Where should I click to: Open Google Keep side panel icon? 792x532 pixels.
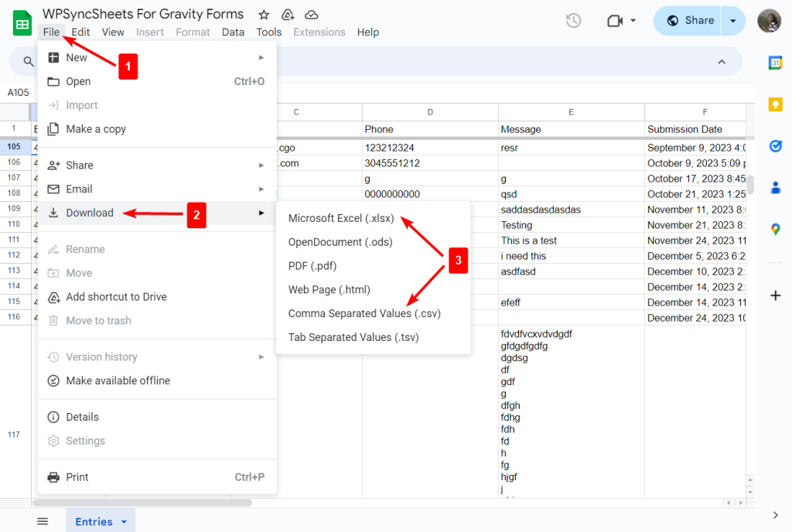775,104
